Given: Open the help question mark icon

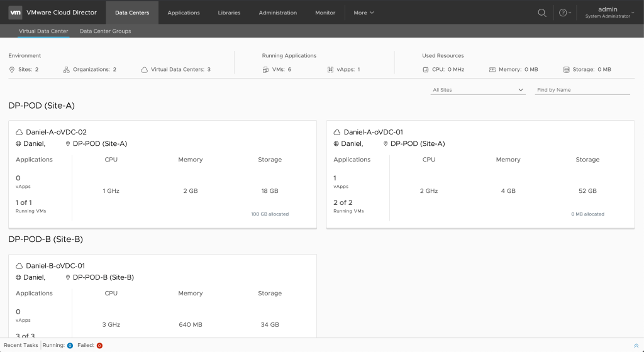Looking at the screenshot, I should 563,13.
